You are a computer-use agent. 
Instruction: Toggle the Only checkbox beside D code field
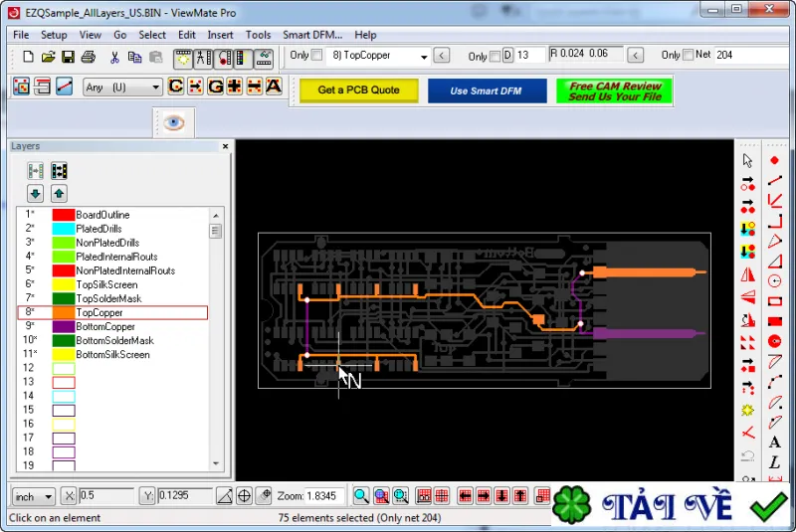click(x=495, y=56)
